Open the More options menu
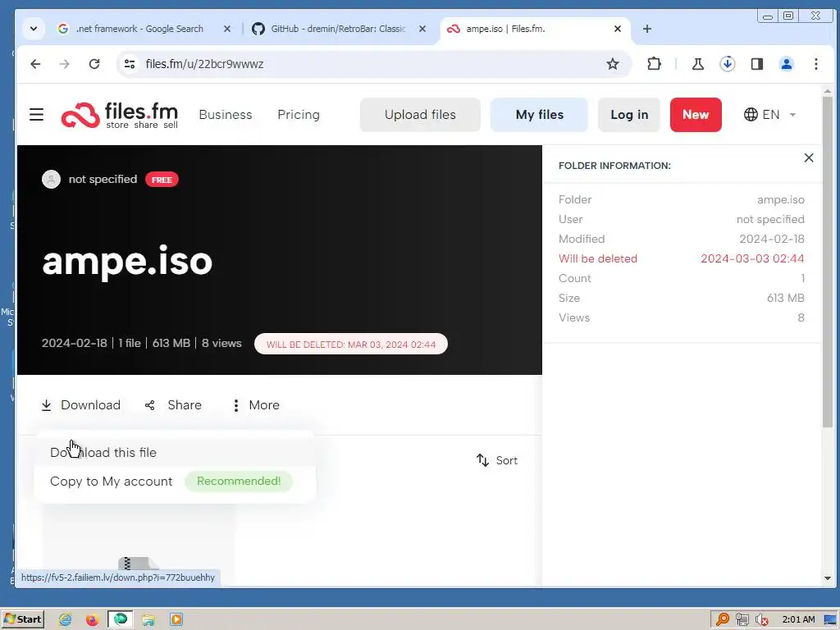 pos(256,405)
